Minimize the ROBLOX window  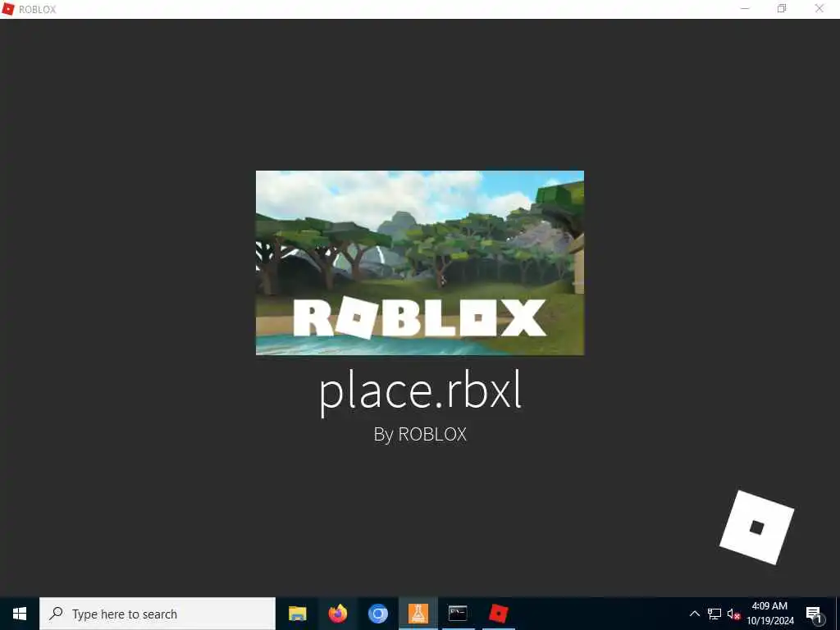point(745,8)
